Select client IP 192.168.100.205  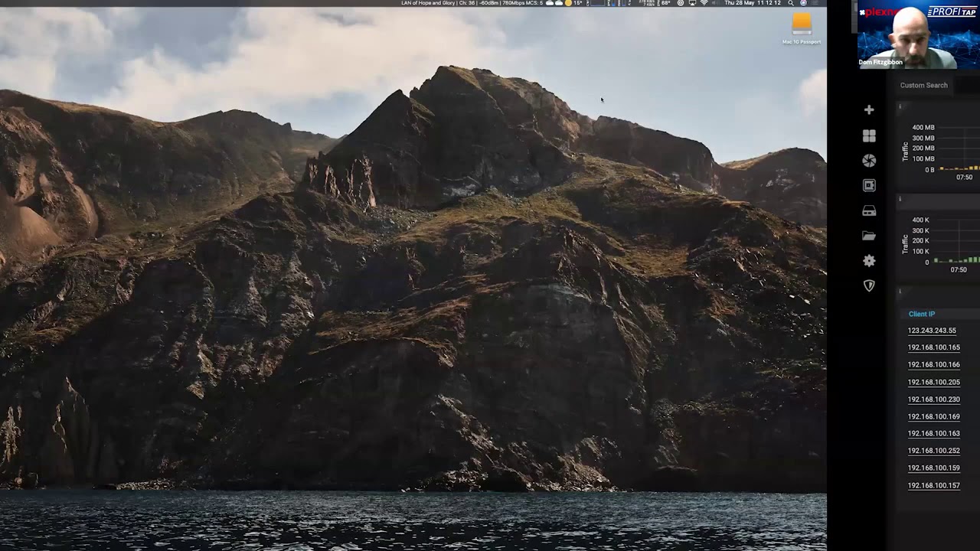pos(933,382)
